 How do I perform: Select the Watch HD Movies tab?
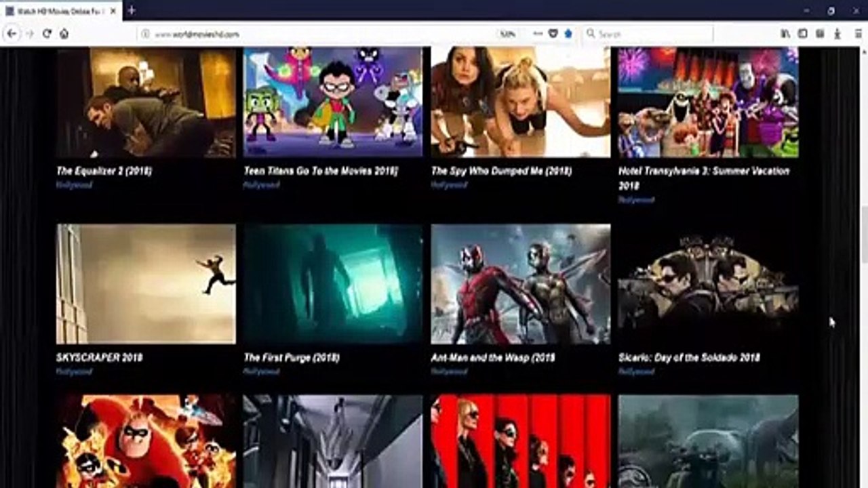62,11
